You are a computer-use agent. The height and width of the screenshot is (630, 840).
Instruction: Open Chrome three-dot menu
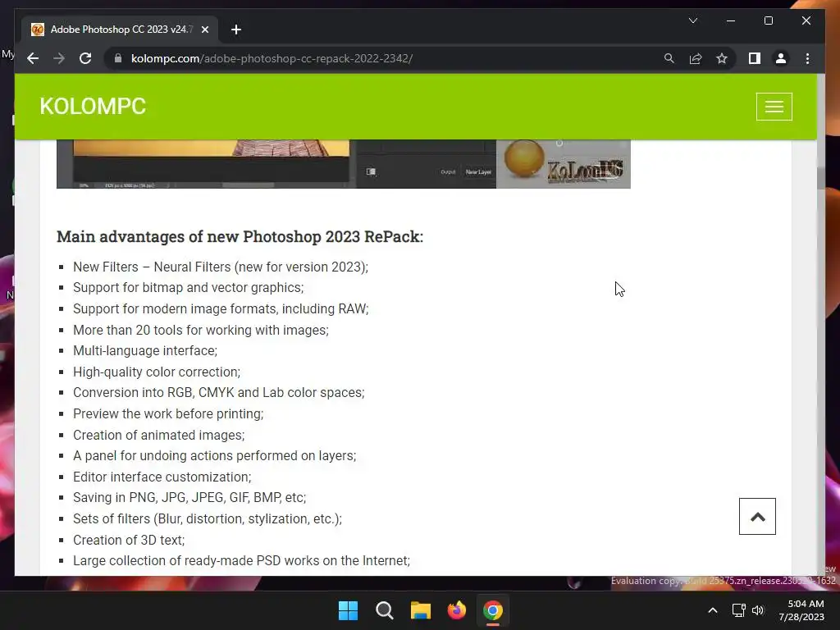tap(807, 58)
